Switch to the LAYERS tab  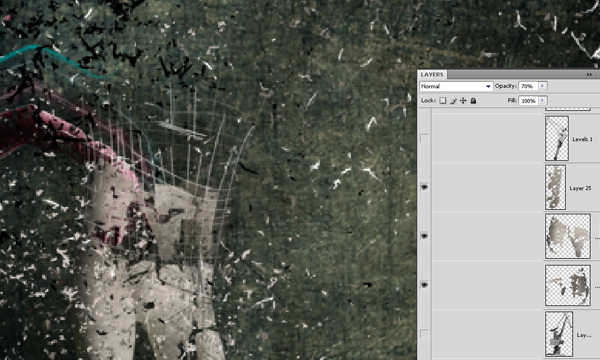pos(432,75)
